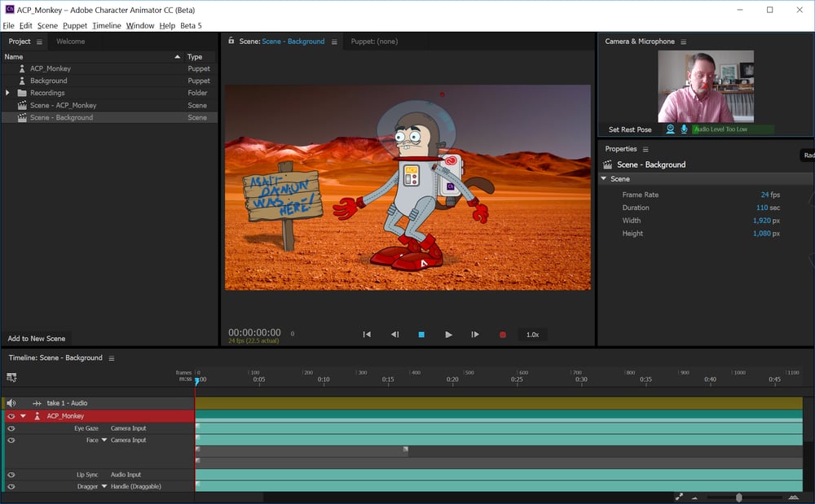This screenshot has width=815, height=504.
Task: Click the 00:00:00:00 timecode display
Action: pos(254,333)
